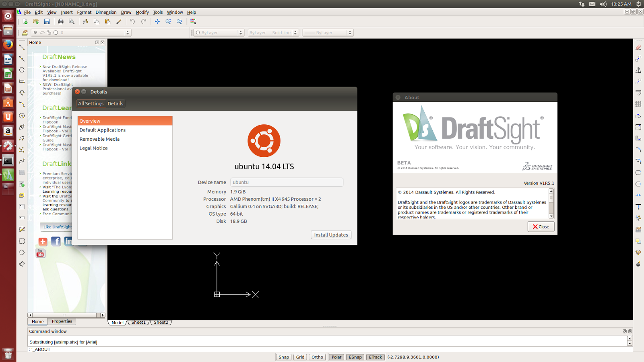Select the Spline draw tool

pyautogui.click(x=22, y=161)
